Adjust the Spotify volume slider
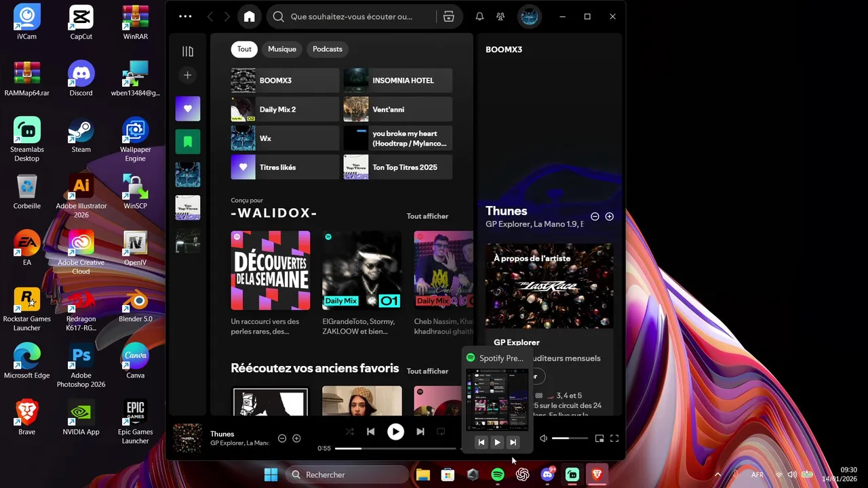The image size is (868, 488). (570, 439)
